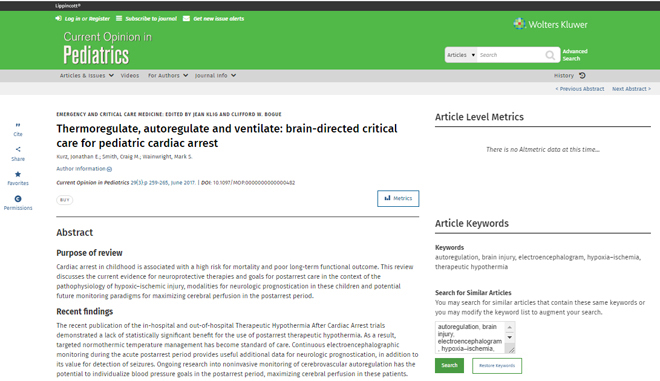The width and height of the screenshot is (660, 381).
Task: Click keyword textarea scroll up arrow
Action: click(510, 327)
